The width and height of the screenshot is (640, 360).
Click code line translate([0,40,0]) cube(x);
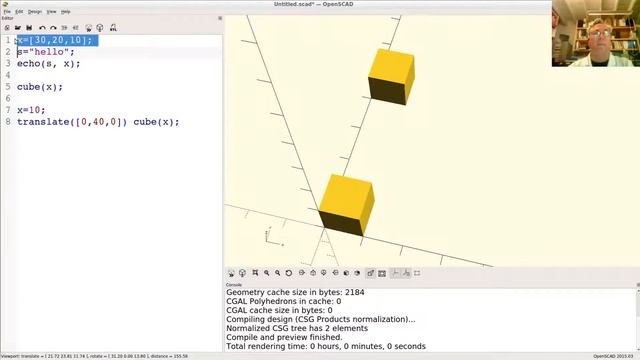coord(98,122)
